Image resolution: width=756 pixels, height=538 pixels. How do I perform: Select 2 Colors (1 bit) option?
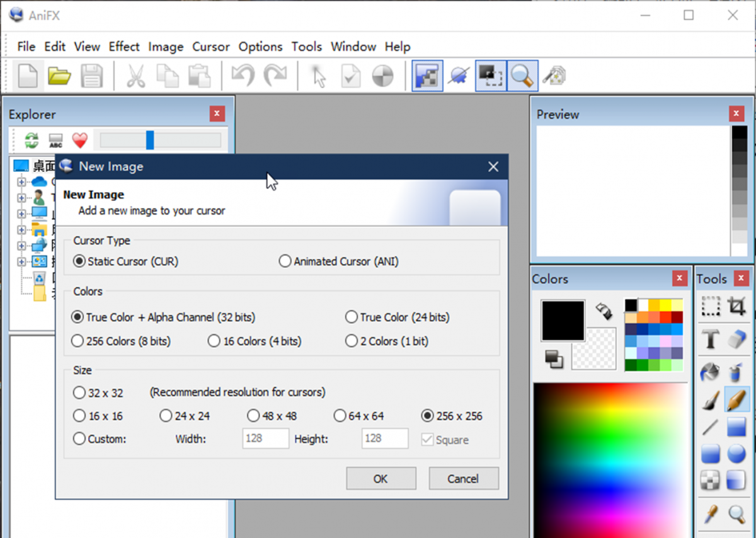coord(387,341)
